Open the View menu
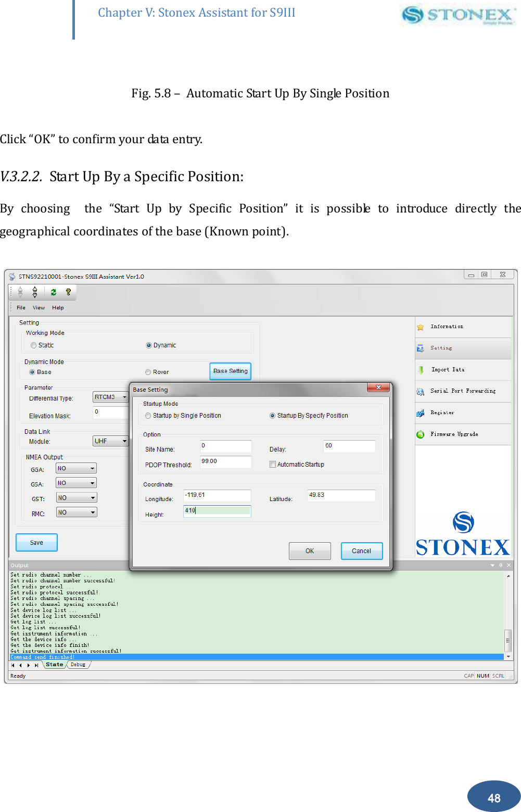Image resolution: width=521 pixels, height=812 pixels. [x=39, y=307]
